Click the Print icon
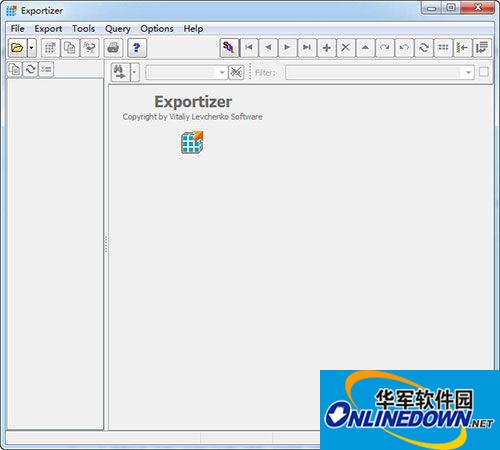 (113, 48)
